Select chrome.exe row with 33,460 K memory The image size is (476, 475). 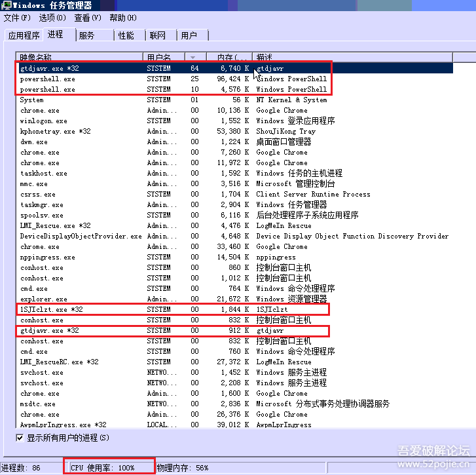(x=234, y=246)
